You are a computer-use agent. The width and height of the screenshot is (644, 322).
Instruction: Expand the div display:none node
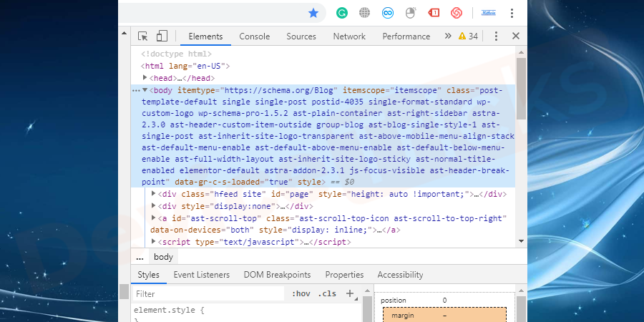tap(154, 205)
